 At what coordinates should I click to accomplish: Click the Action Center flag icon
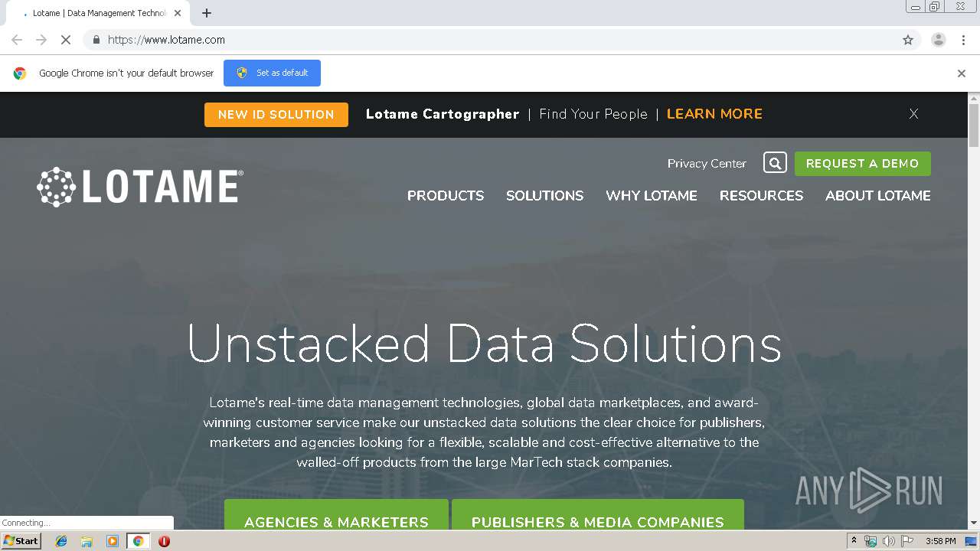point(906,541)
